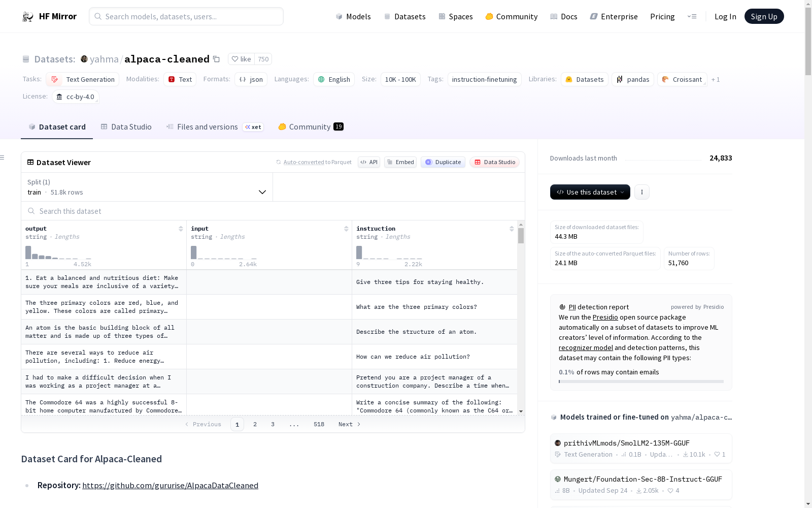
Task: Sort the instruction column
Action: pyautogui.click(x=512, y=229)
